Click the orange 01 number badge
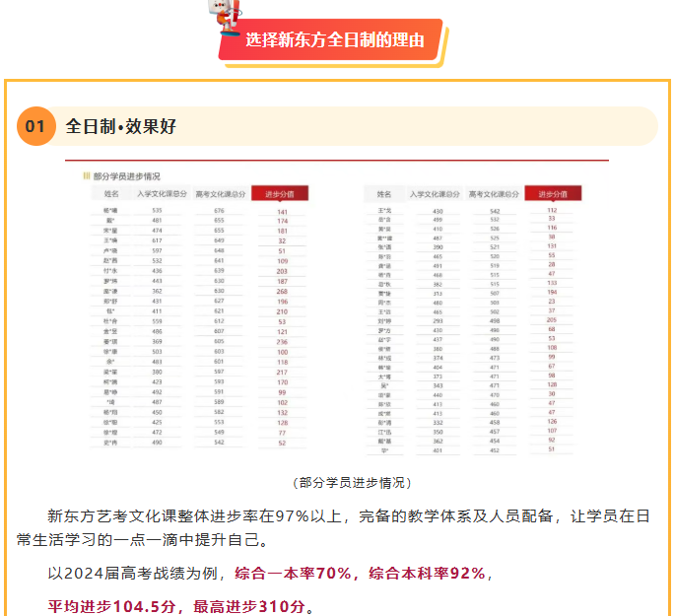675x616 pixels. [x=36, y=126]
